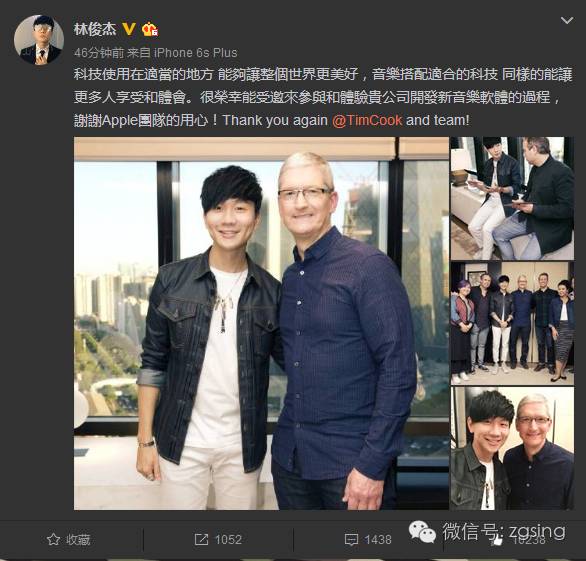Open comments count 1438

(378, 539)
